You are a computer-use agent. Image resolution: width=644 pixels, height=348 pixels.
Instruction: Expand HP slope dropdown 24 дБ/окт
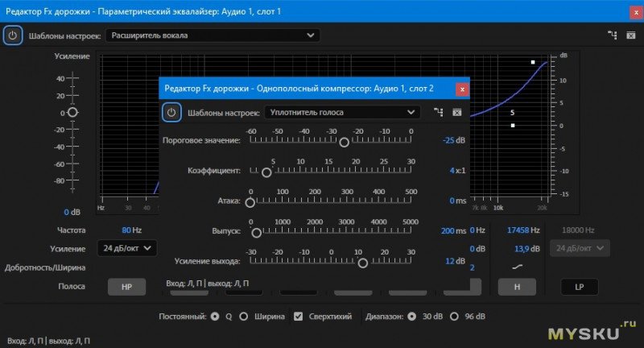point(126,248)
